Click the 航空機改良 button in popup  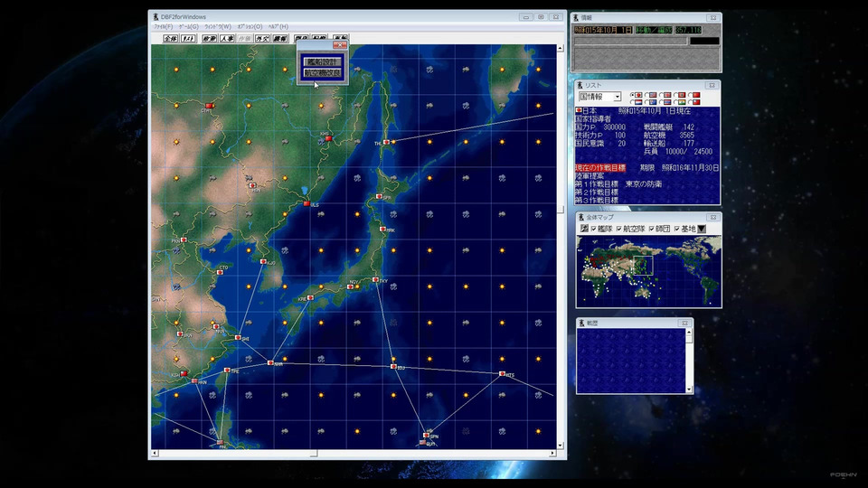click(x=323, y=73)
